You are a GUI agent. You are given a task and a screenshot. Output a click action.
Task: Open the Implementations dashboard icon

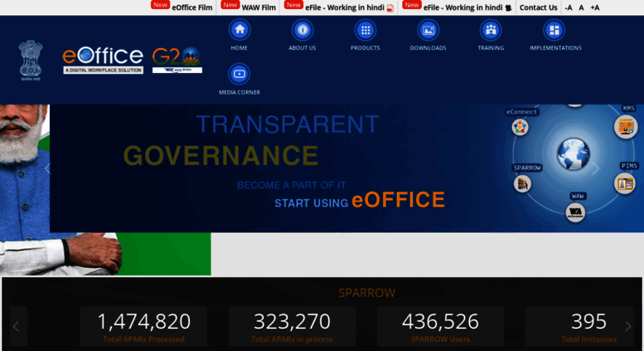[554, 30]
